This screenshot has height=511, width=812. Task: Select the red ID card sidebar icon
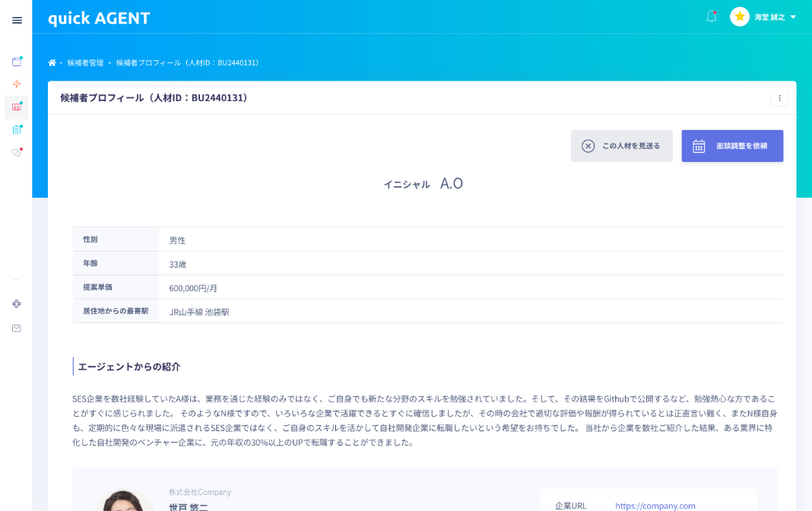[x=17, y=106]
